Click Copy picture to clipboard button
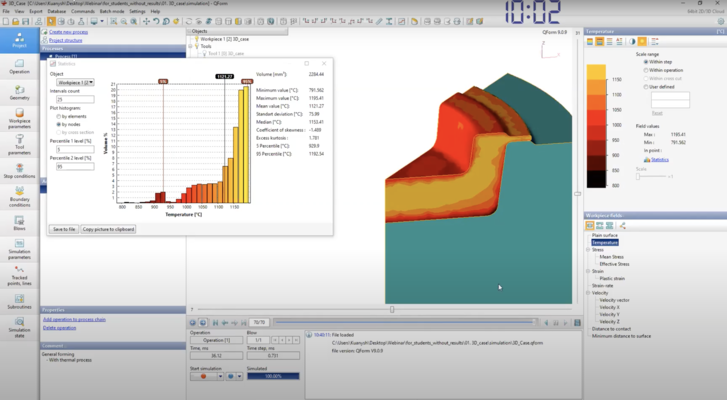Image resolution: width=727 pixels, height=400 pixels. click(x=108, y=229)
